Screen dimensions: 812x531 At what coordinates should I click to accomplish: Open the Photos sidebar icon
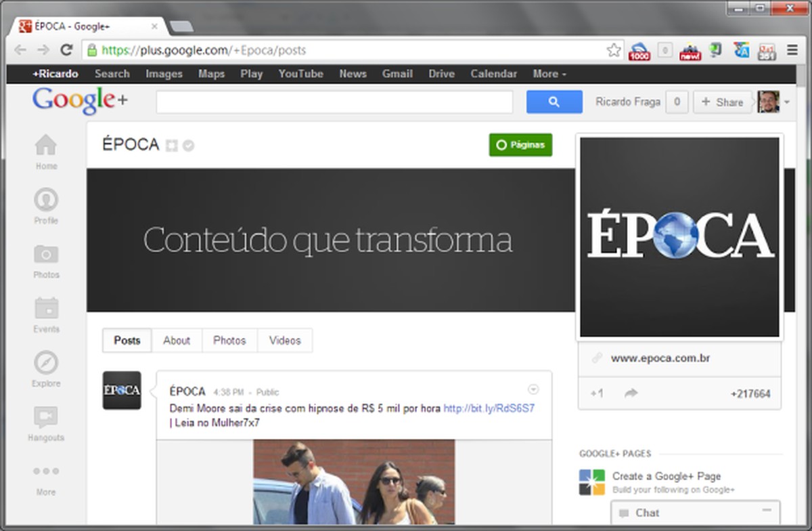(x=46, y=261)
